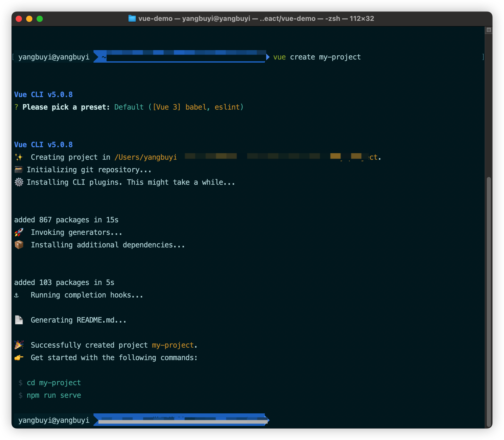Click the party popper icon beside Successfully created
Image resolution: width=504 pixels, height=440 pixels.
pos(19,345)
